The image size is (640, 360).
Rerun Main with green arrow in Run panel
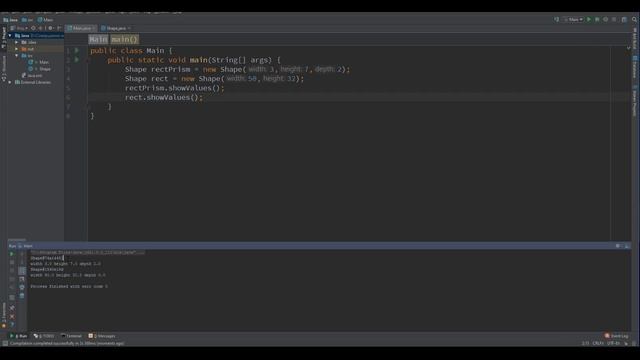click(x=12, y=254)
